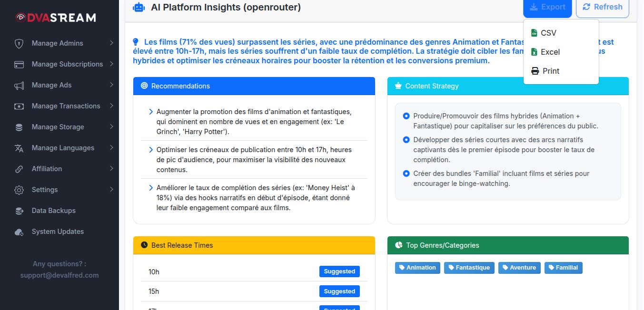Expand the Manage Transactions submenu chevron
The width and height of the screenshot is (644, 310).
click(111, 106)
